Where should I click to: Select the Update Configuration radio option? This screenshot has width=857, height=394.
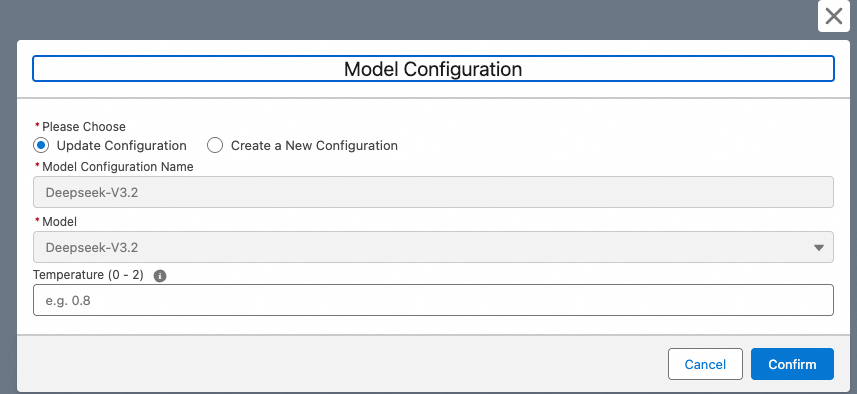[x=41, y=146]
